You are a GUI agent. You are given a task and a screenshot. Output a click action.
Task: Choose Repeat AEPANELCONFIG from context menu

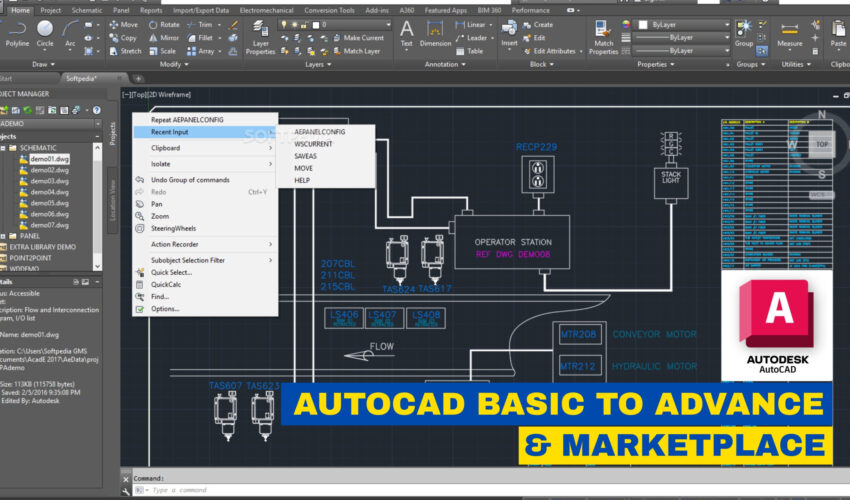click(205, 120)
